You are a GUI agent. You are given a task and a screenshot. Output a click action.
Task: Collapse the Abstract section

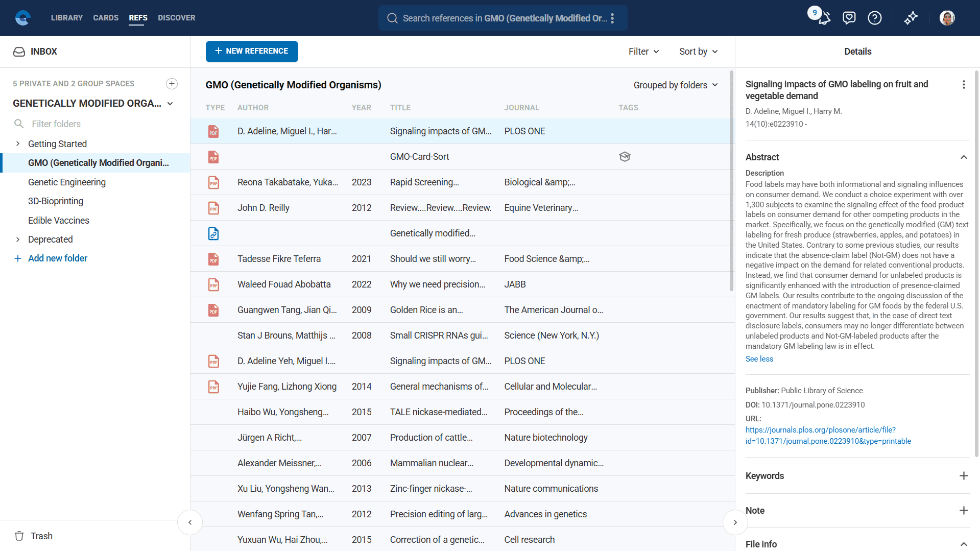point(963,157)
